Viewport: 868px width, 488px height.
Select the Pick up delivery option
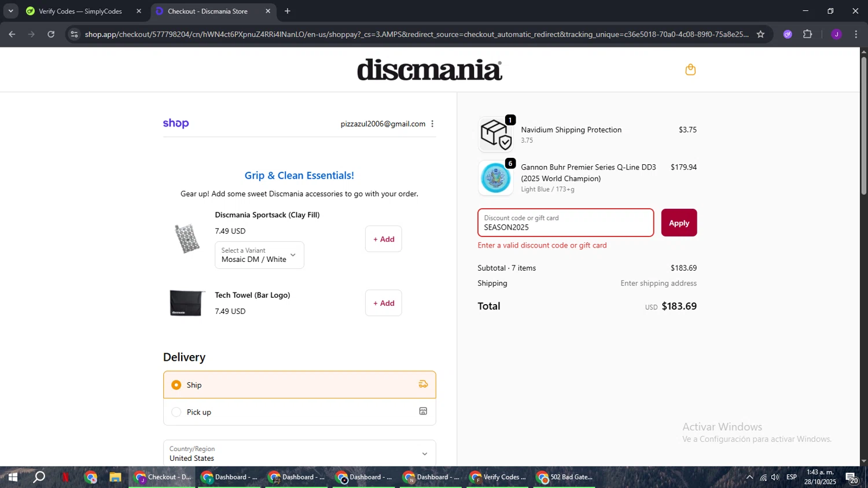pos(299,412)
